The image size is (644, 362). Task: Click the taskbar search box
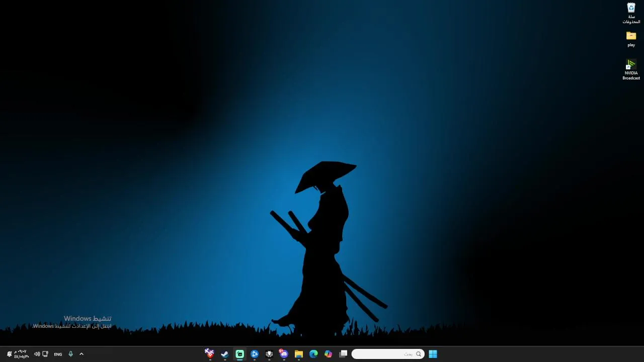[x=388, y=354]
